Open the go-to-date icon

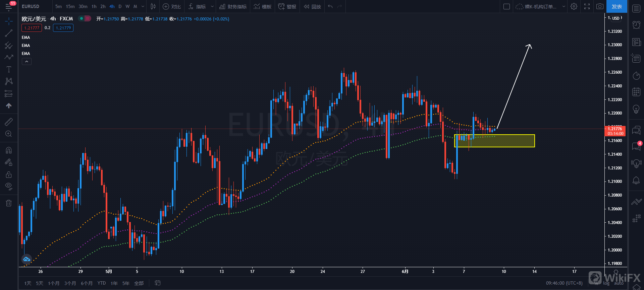click(x=157, y=283)
